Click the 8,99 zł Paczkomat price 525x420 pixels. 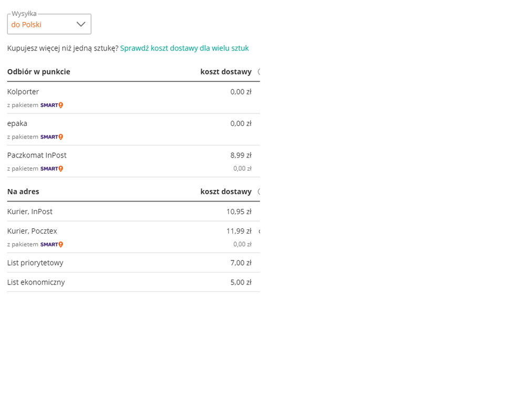coord(241,155)
